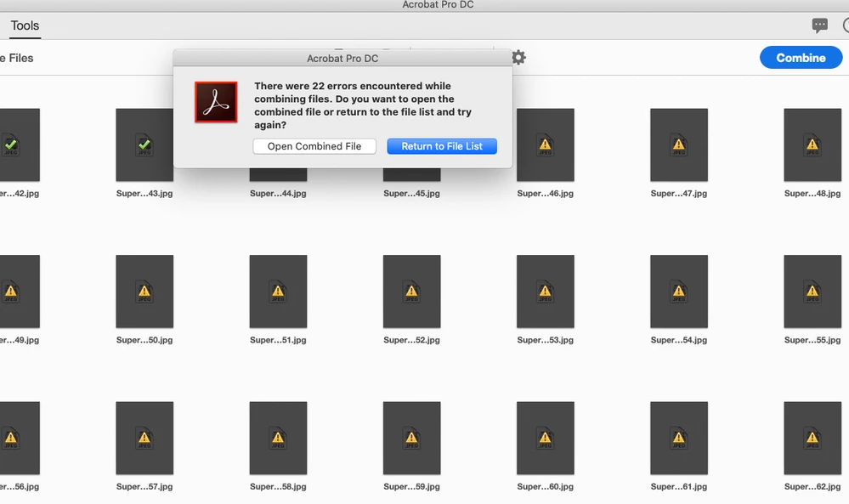This screenshot has height=504, width=849.
Task: Select the Super...52.jpg thumbnail
Action: click(x=412, y=292)
